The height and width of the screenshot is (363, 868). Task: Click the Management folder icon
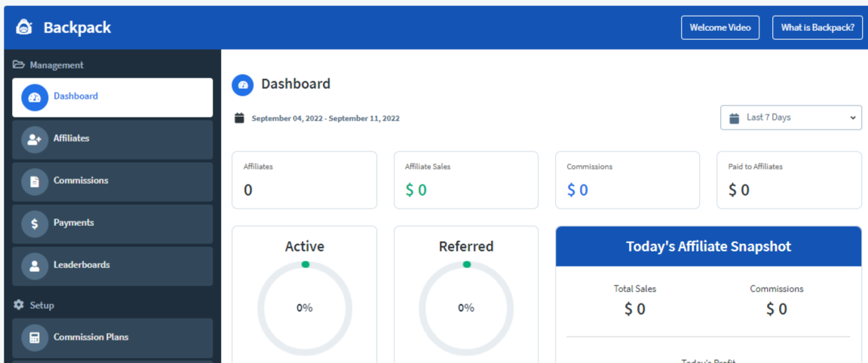pos(19,65)
